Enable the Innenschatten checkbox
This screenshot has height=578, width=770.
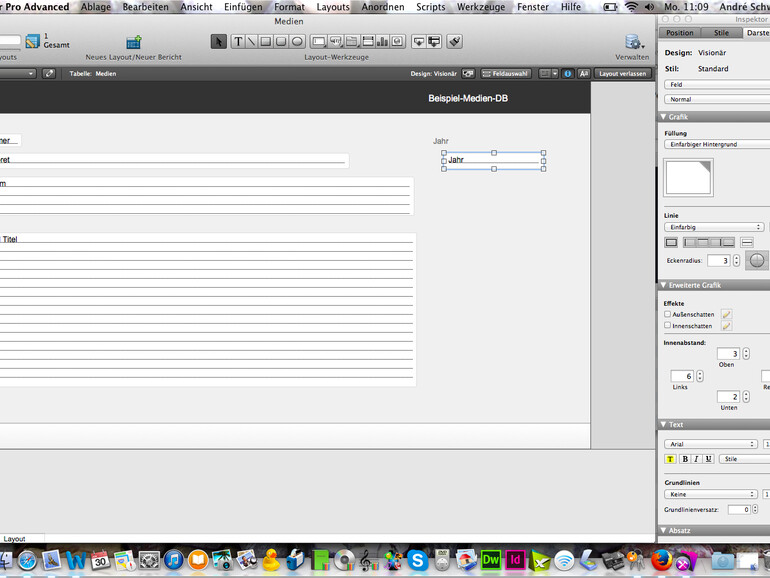pos(667,325)
